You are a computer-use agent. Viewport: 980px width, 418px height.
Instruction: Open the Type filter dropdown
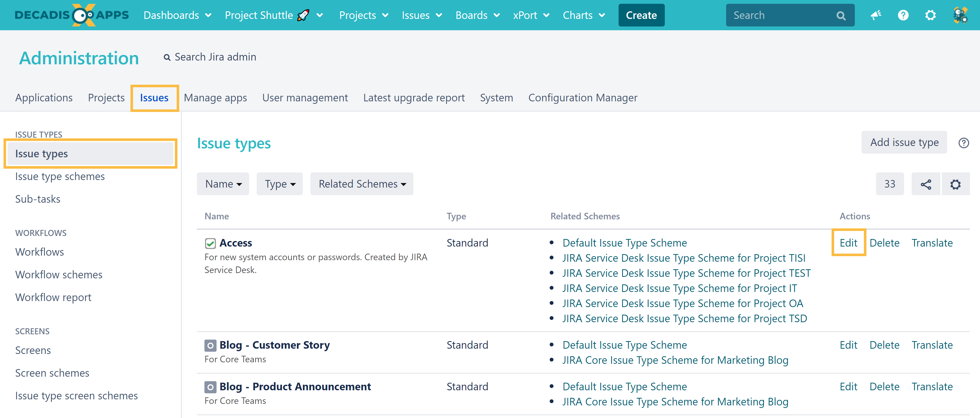coord(280,184)
